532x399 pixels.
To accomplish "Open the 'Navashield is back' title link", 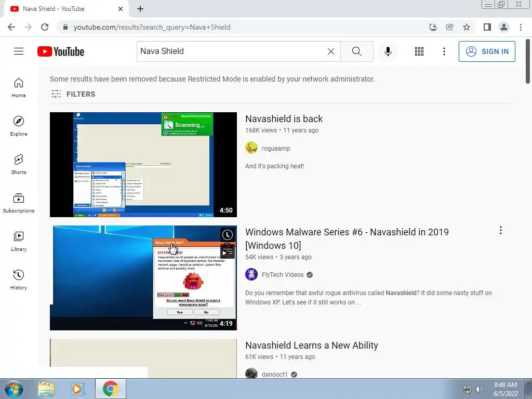I will (284, 119).
